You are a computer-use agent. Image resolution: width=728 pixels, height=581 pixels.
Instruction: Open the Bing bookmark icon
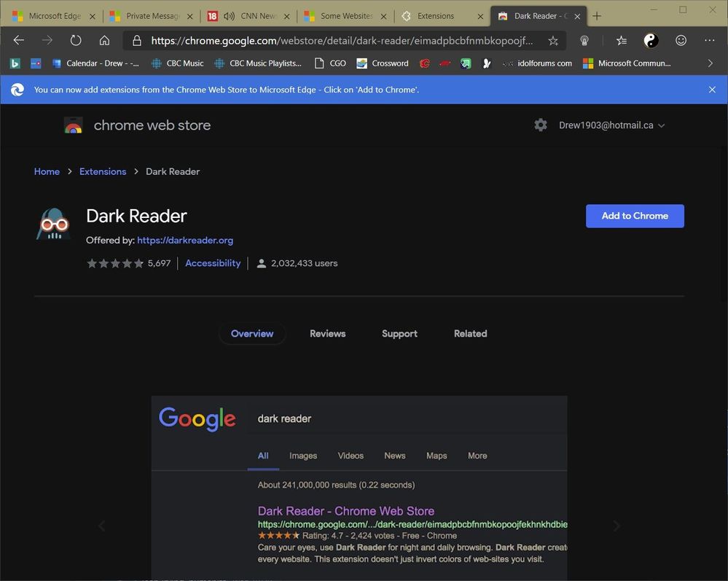(x=15, y=63)
